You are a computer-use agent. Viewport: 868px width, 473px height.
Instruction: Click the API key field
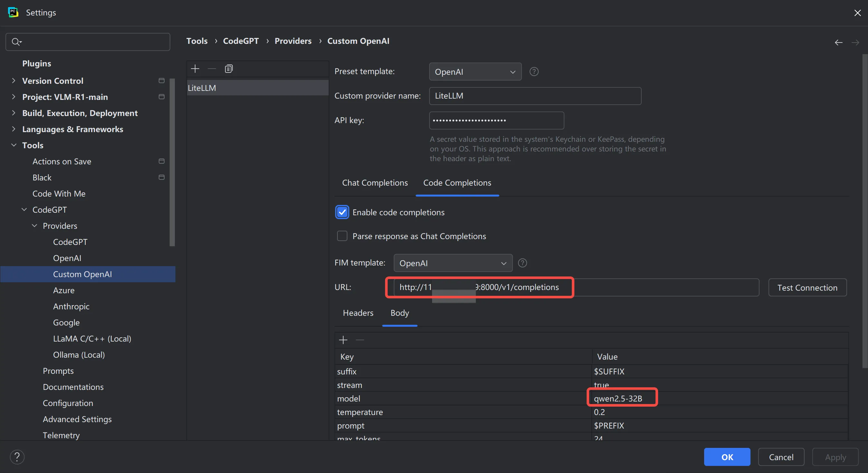[x=496, y=121]
